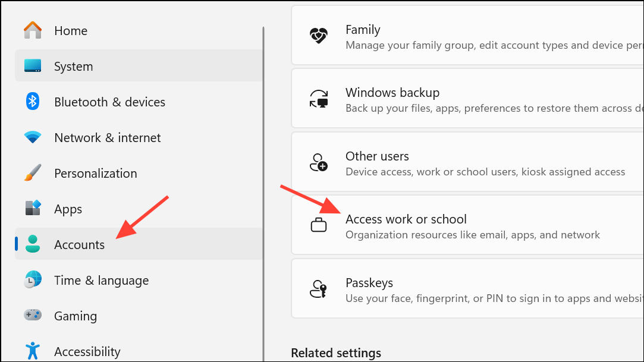644x362 pixels.
Task: Select Personalization in the navigation sidebar
Action: pos(95,173)
